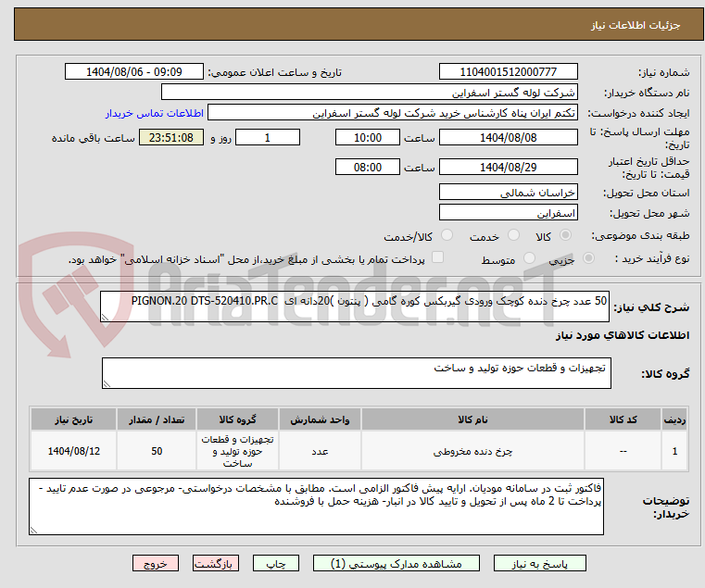Open مشاهده مدارک پیوستی (1) button
Viewport: 705px width, 588px height.
click(x=397, y=563)
